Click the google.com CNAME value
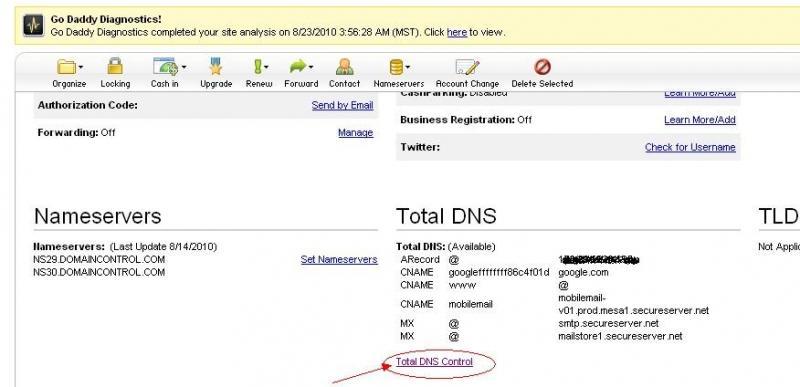 click(x=583, y=272)
